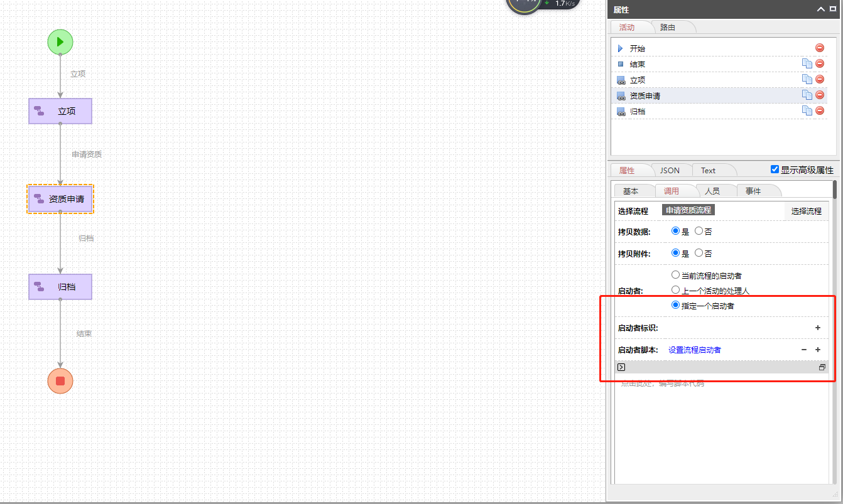The width and height of the screenshot is (843, 504).
Task: Select the green start node on canvas
Action: [x=60, y=42]
